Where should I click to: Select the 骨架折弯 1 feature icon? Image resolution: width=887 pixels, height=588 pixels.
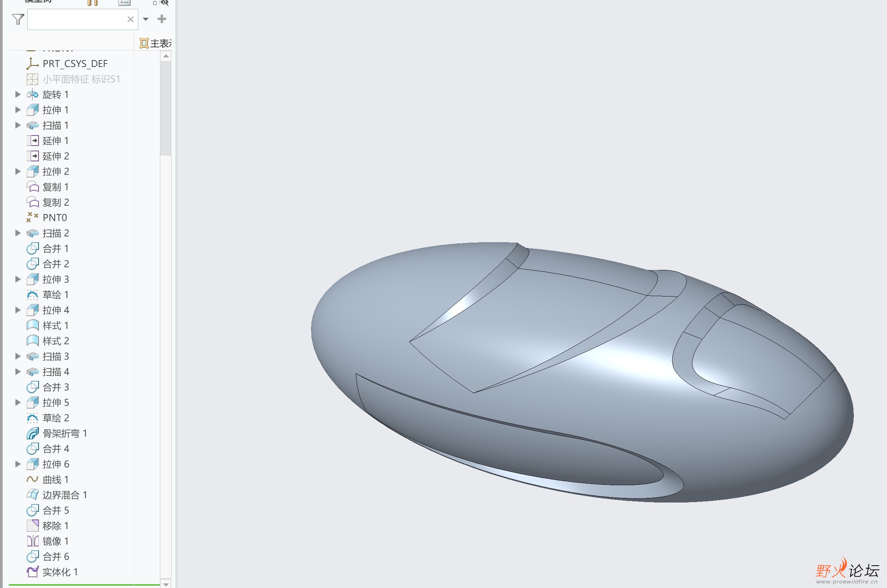pos(33,433)
